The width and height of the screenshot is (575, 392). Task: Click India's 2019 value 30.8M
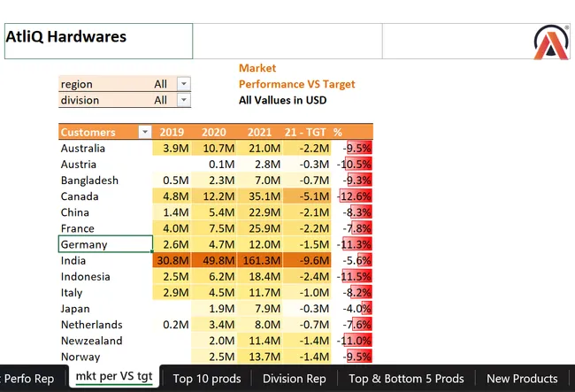172,260
